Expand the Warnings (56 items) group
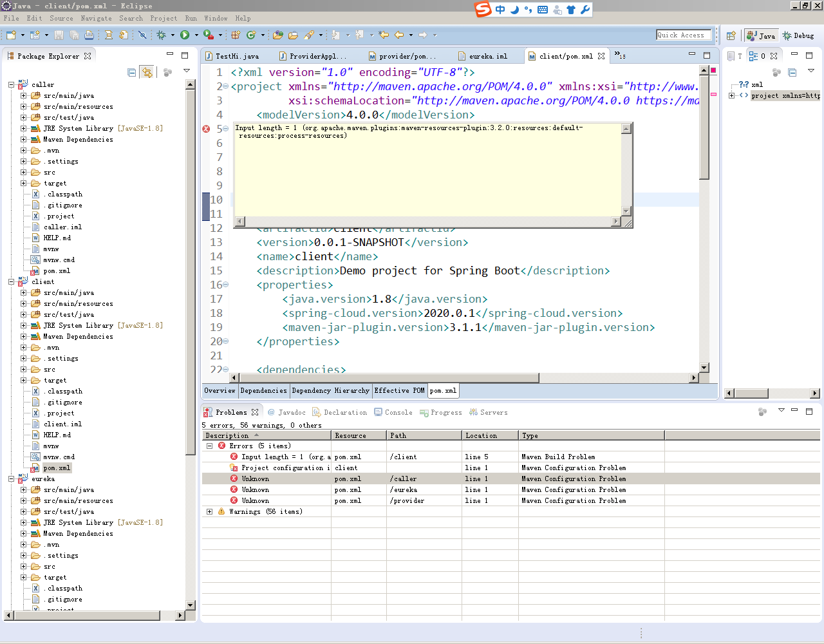 (x=209, y=511)
